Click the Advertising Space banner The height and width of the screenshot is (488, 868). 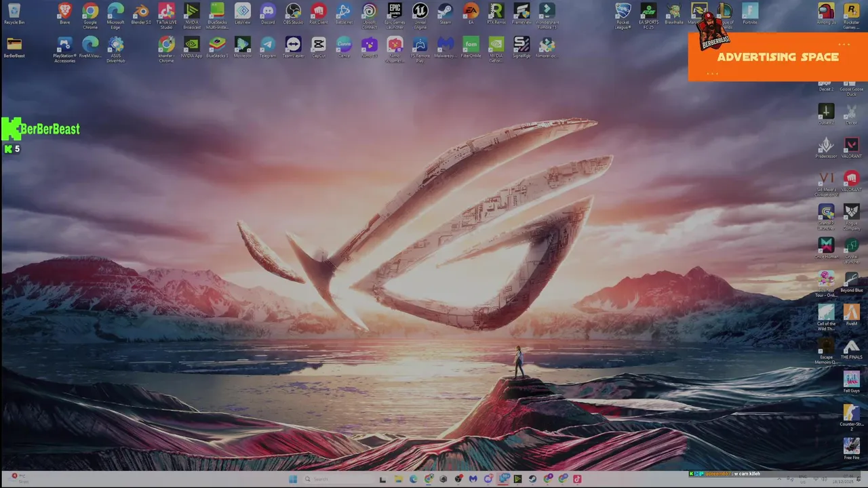point(778,57)
